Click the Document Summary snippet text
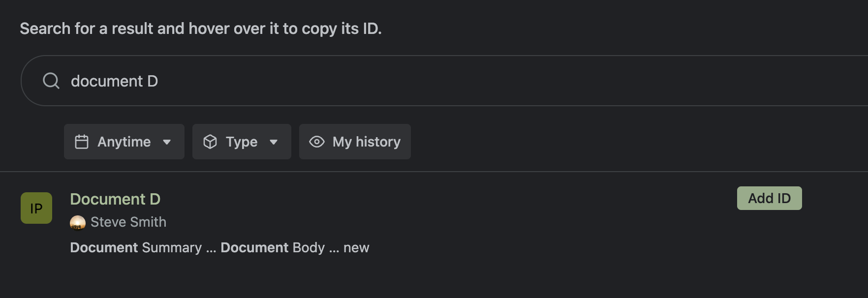The image size is (868, 298). 136,247
